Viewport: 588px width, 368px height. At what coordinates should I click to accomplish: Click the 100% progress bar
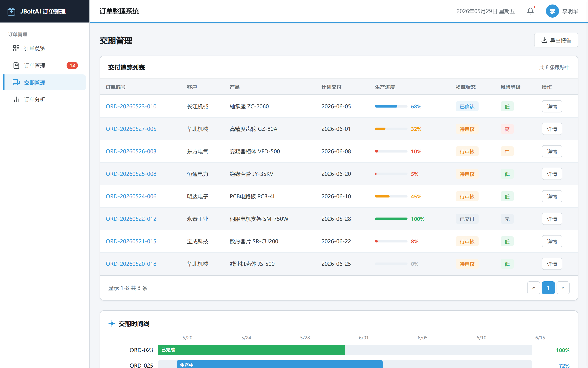pyautogui.click(x=391, y=219)
